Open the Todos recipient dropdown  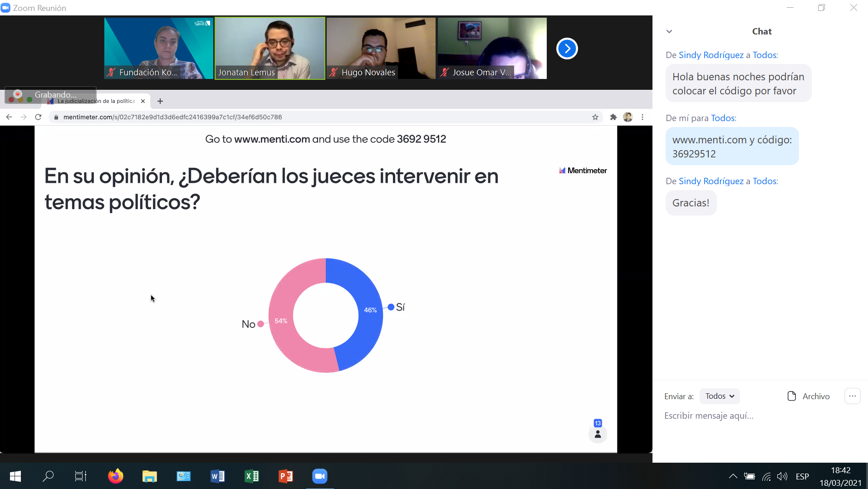coord(719,396)
